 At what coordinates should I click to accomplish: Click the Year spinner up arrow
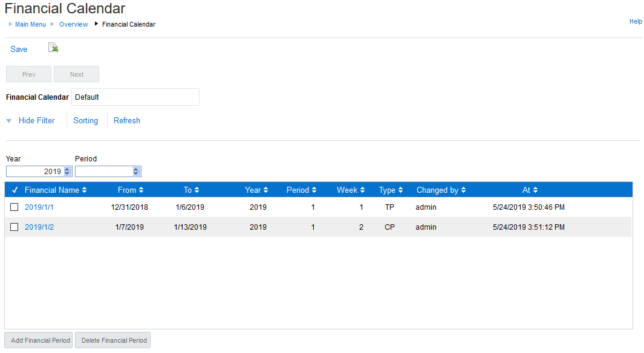[67, 169]
